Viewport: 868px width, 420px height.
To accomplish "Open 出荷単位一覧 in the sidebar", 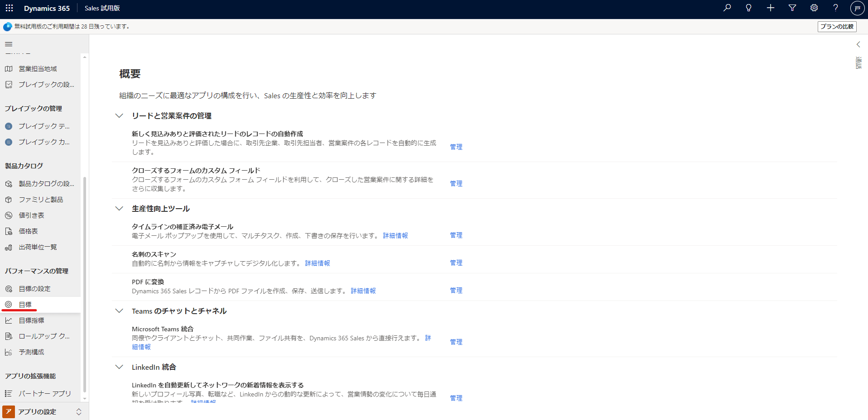I will 38,247.
